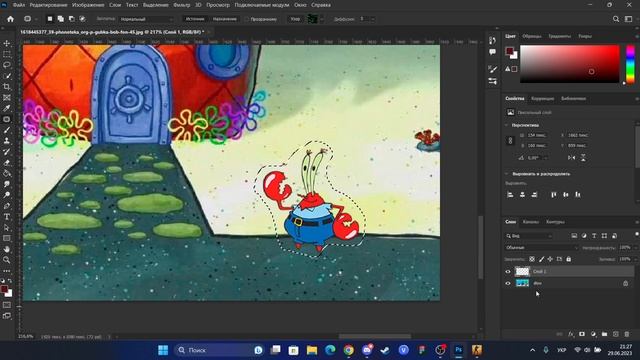Open blend mode dropdown Обычные
The width and height of the screenshot is (640, 360).
[542, 248]
